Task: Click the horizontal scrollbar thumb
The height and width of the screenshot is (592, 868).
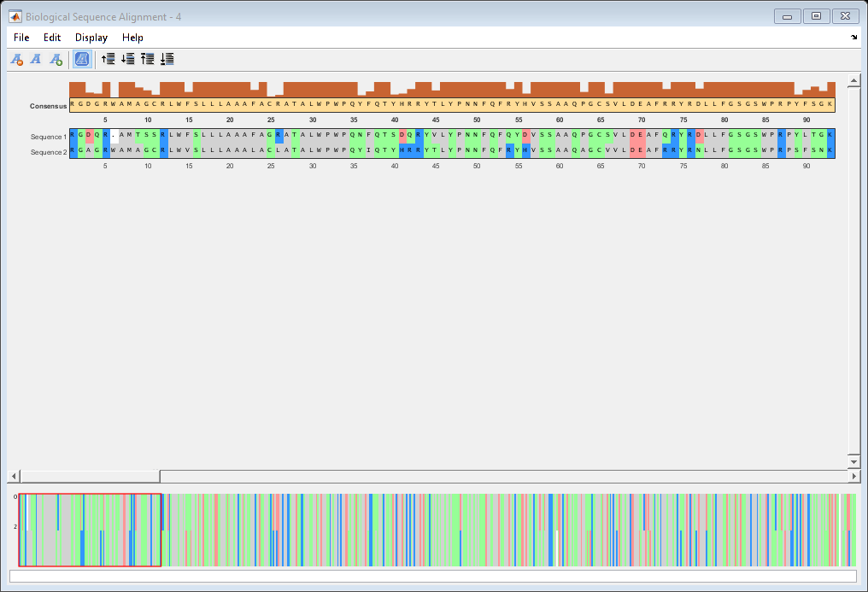Action: pyautogui.click(x=91, y=476)
